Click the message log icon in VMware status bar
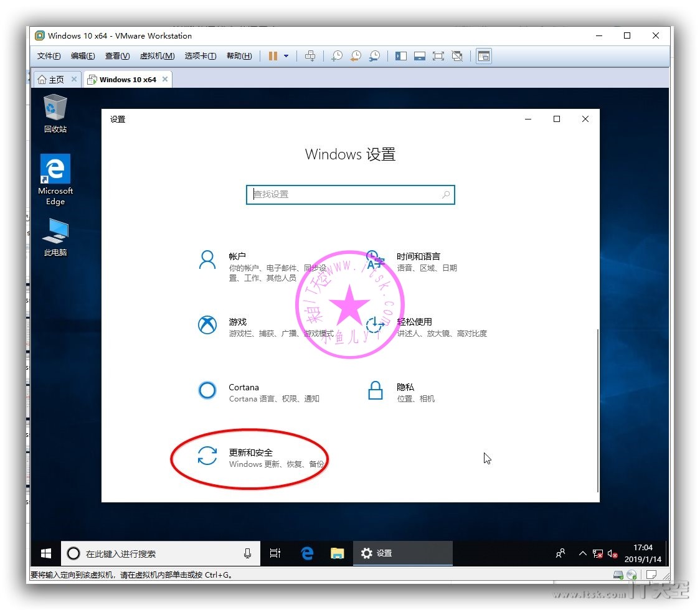The height and width of the screenshot is (610, 700). [x=651, y=575]
